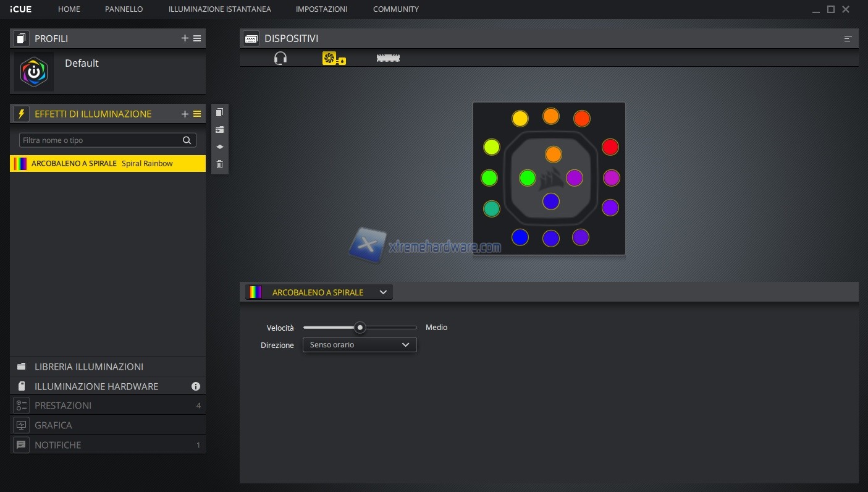This screenshot has height=492, width=868.
Task: Click the Velocità slider handle
Action: click(x=360, y=328)
